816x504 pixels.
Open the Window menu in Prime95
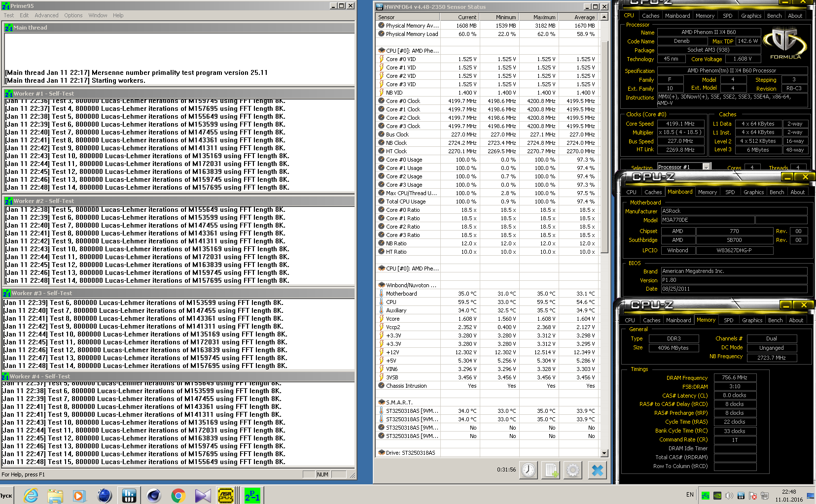click(98, 15)
